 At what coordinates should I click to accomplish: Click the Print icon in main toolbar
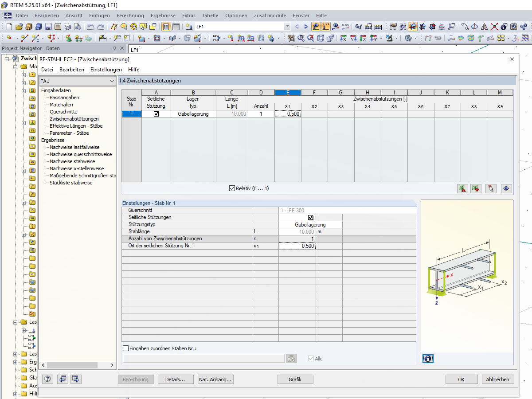coord(68,27)
